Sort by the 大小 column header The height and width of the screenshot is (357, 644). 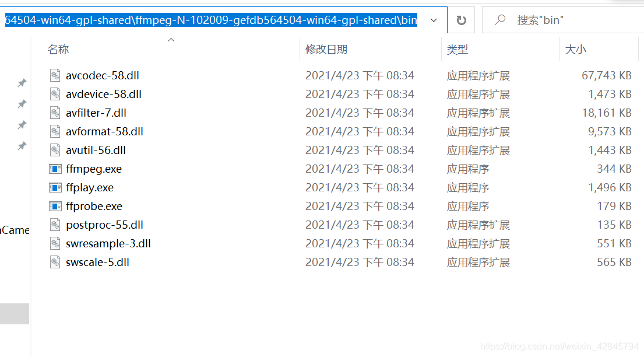[x=575, y=50]
